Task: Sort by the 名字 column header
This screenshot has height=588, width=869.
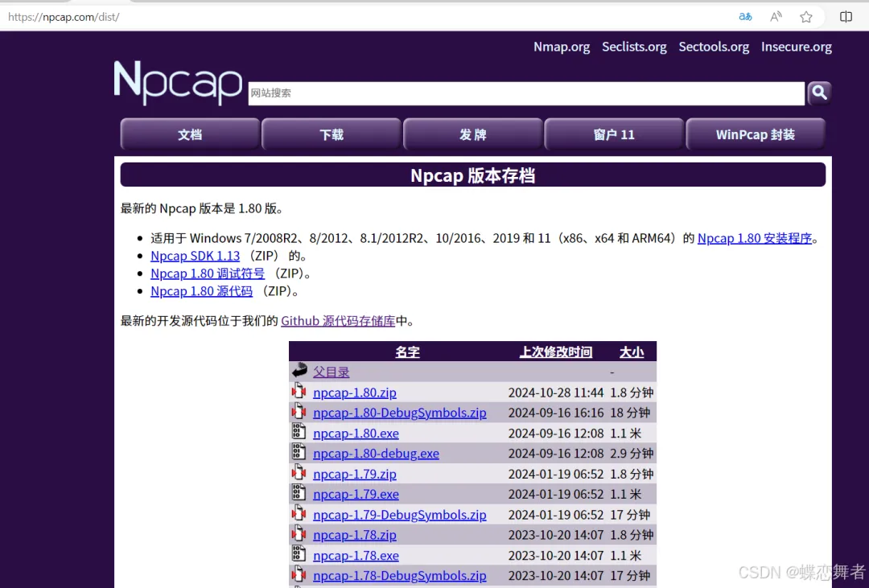Action: 407,352
